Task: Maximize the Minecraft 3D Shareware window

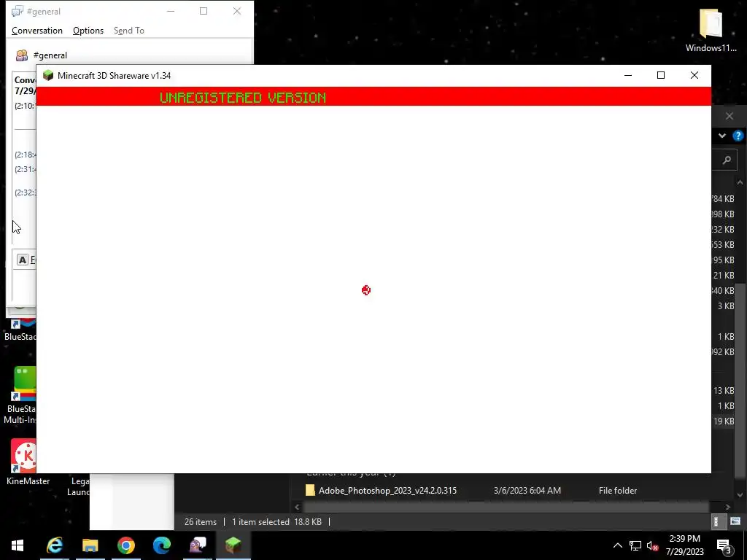Action: tap(661, 75)
